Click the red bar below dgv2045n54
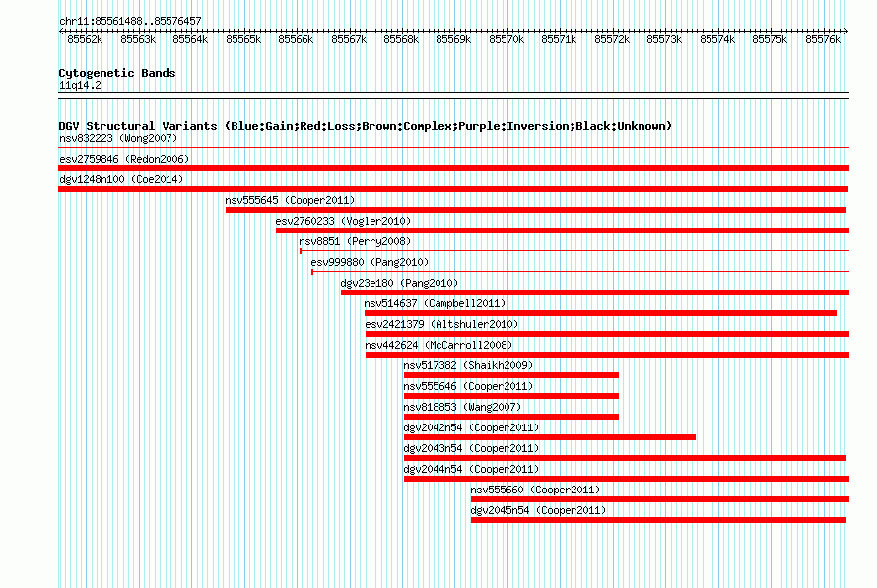877x588 pixels. 659,520
